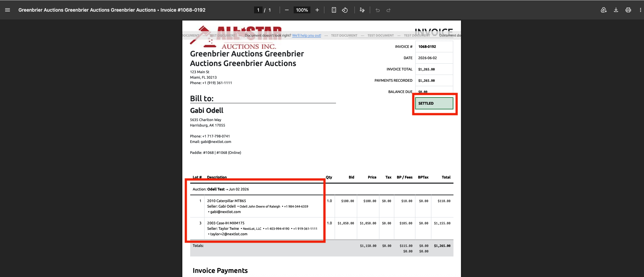Print the invoice document
The width and height of the screenshot is (644, 277).
tap(628, 10)
